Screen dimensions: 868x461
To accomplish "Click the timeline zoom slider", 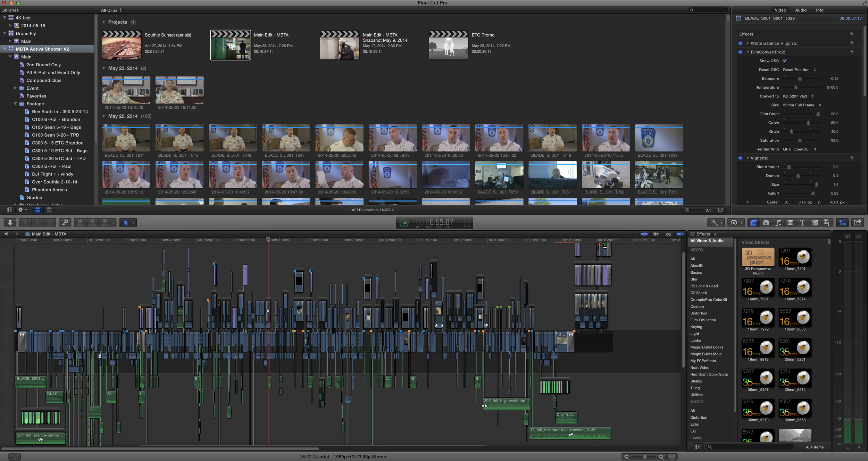I will point(644,457).
